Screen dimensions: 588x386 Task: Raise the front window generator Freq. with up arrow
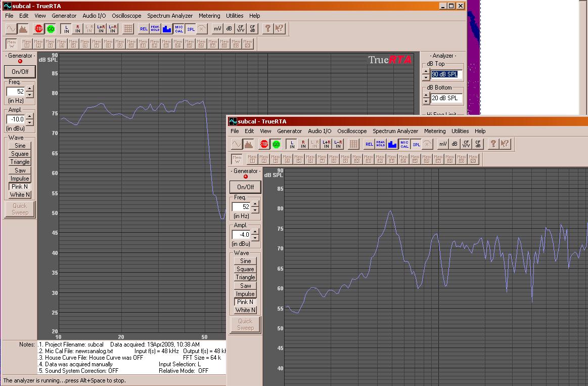point(255,204)
